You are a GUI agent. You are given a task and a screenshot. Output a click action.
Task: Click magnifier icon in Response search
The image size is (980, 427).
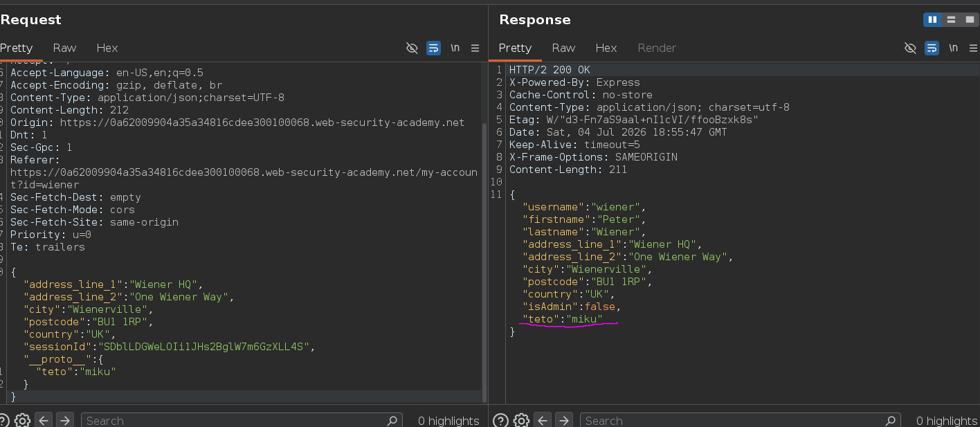pos(892,420)
